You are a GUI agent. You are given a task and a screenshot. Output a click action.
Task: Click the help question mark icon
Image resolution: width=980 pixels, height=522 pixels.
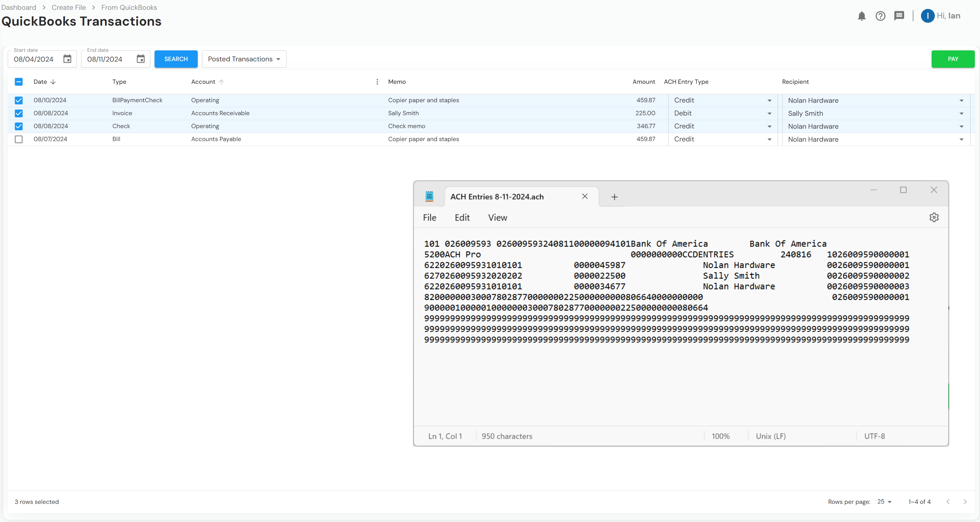click(880, 16)
